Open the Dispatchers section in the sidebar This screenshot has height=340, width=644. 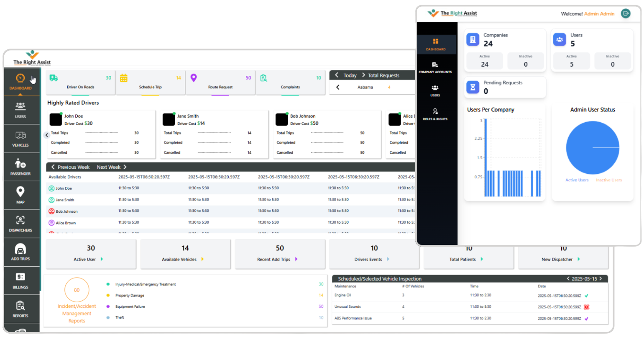coord(20,224)
